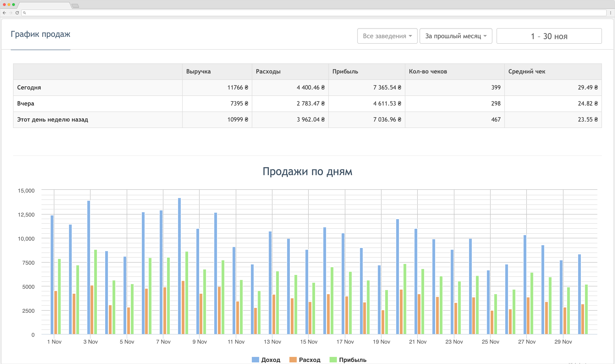615x364 pixels.
Task: Click the '4 400.46 ₴' expenses cell
Action: pyautogui.click(x=290, y=87)
